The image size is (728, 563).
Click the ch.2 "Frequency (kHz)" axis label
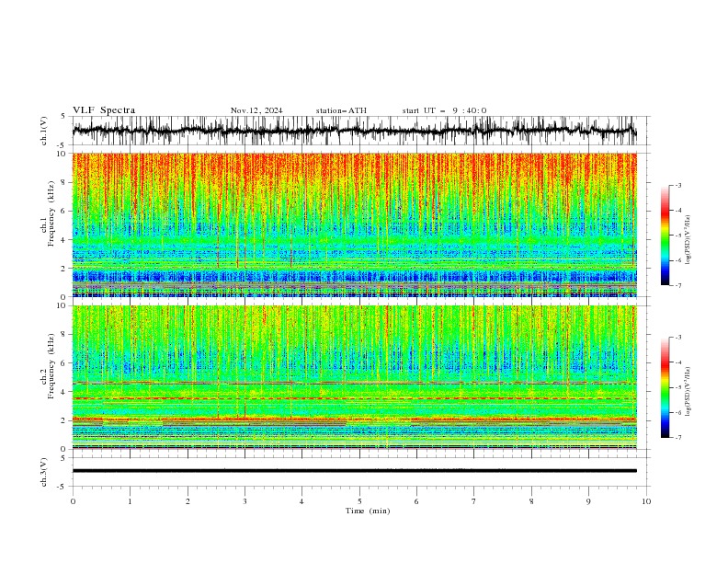point(51,366)
